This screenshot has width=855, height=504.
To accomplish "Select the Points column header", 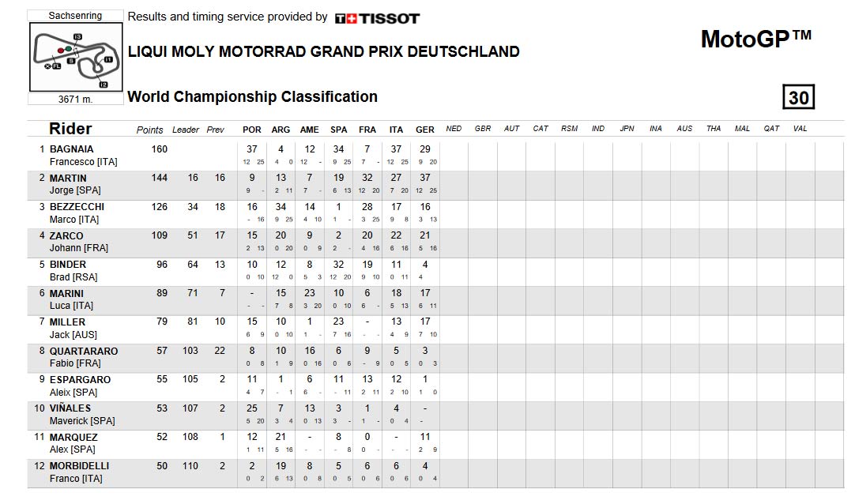I will tap(149, 130).
